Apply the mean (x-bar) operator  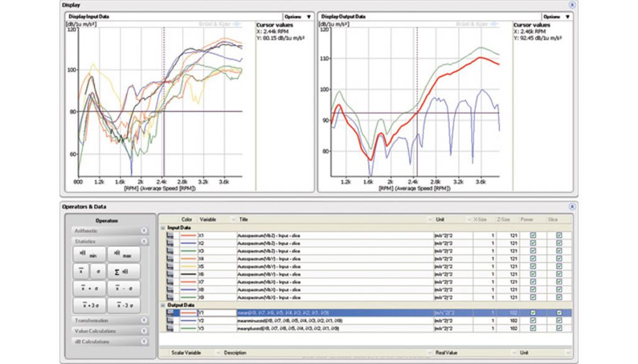[82, 272]
